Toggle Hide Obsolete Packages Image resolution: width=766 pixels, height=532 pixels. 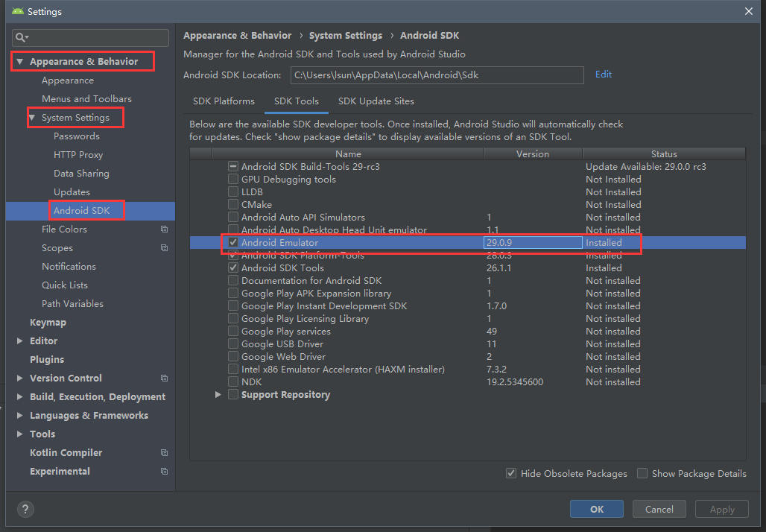coord(511,473)
